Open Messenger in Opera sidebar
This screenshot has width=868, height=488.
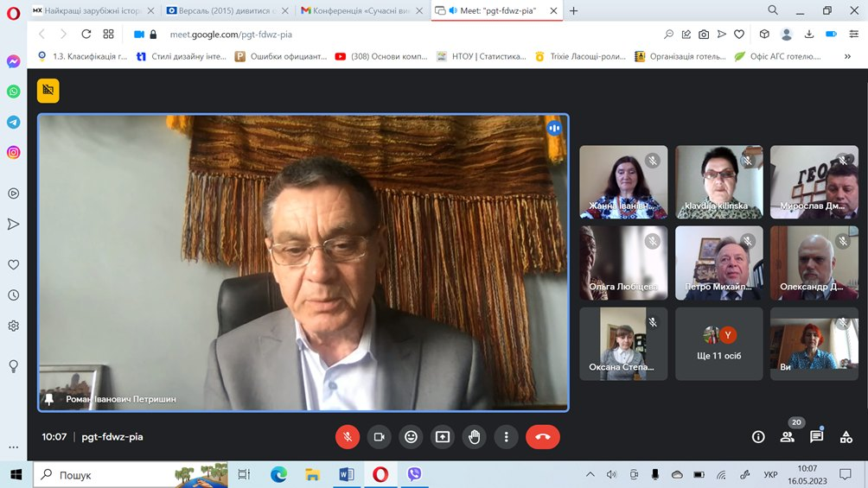click(13, 61)
